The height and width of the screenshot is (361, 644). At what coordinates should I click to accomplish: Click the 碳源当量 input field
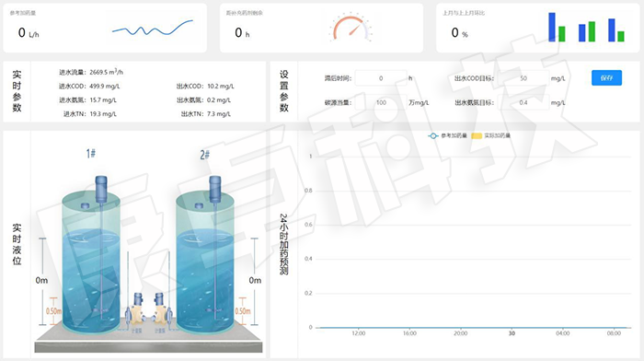pyautogui.click(x=381, y=102)
